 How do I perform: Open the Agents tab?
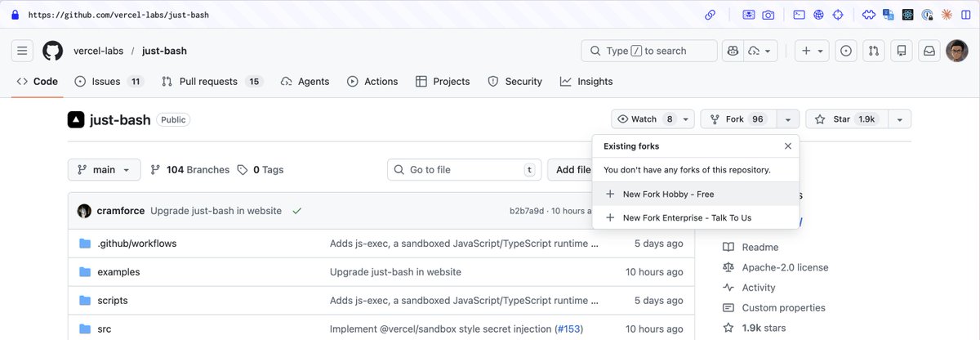click(305, 82)
